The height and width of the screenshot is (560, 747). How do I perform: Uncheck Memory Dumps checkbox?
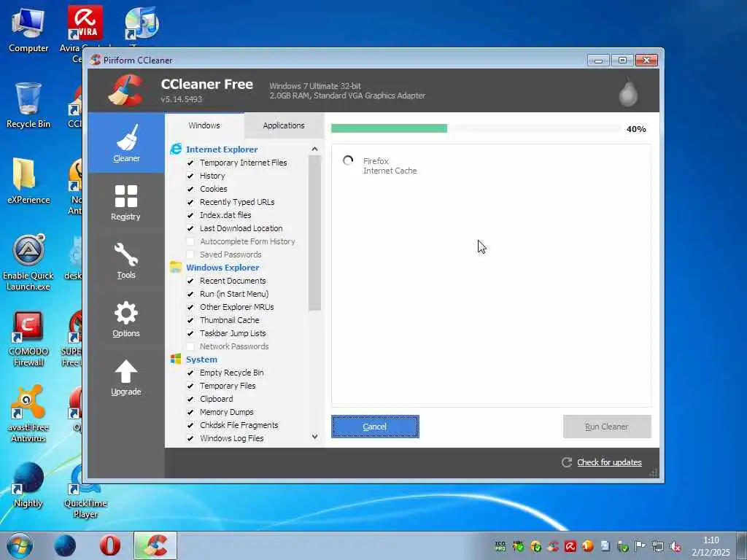[x=190, y=412]
